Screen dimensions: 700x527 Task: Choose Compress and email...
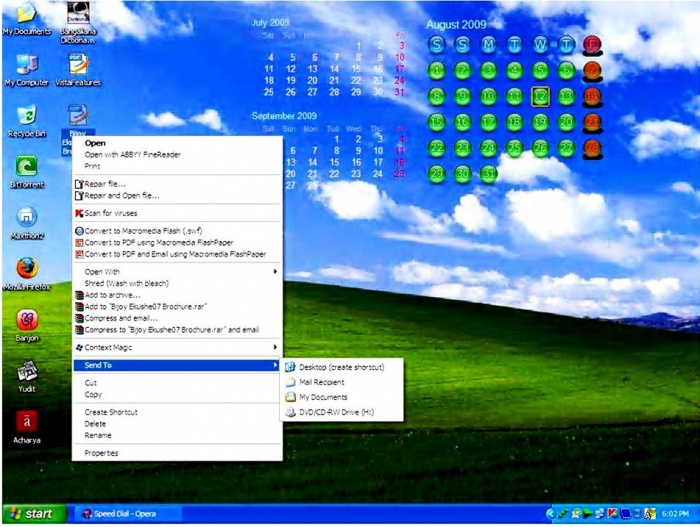point(177,318)
